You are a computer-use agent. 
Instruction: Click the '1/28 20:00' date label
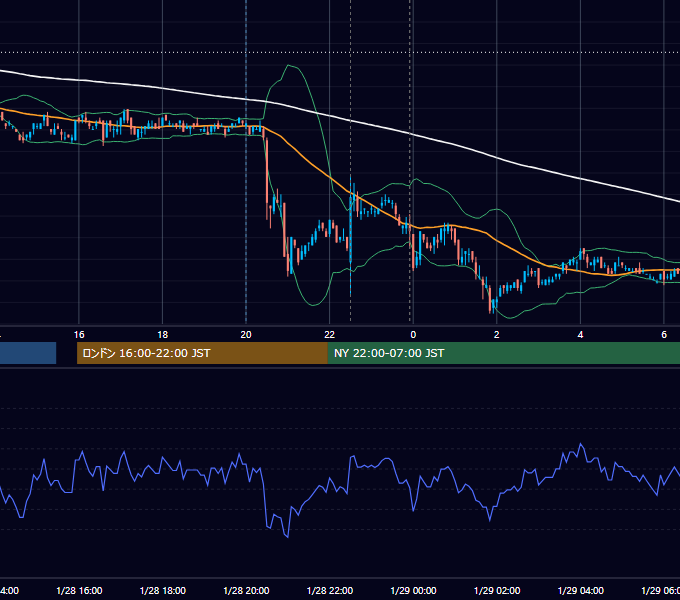[246, 590]
